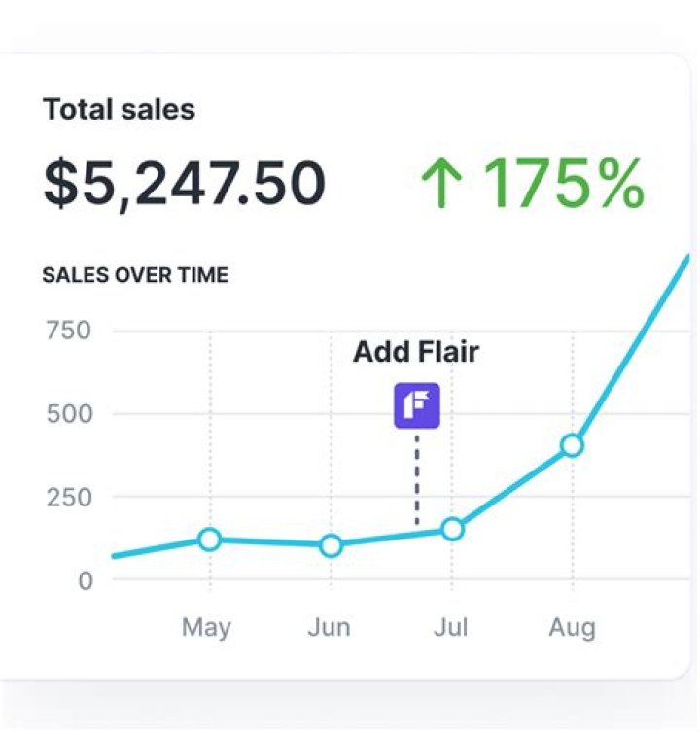Viewport: 700px width, 732px height.
Task: Click the May axis label
Action: pyautogui.click(x=206, y=627)
